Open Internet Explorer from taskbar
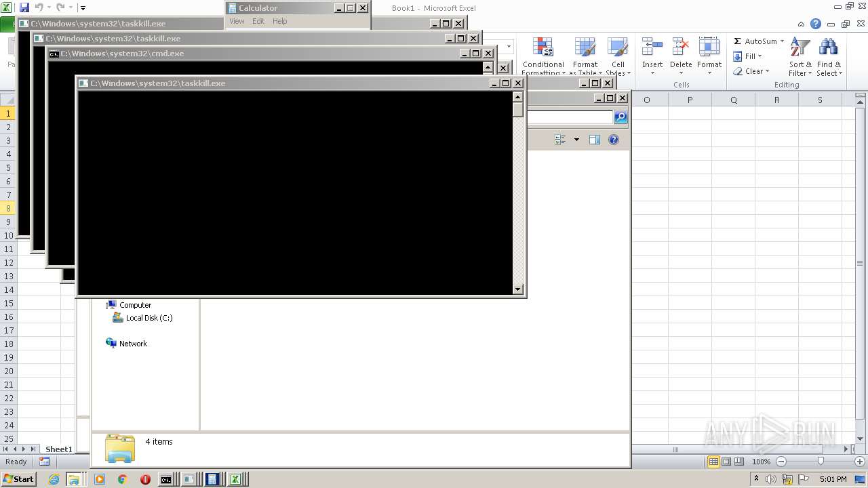The height and width of the screenshot is (488, 868). [x=54, y=479]
